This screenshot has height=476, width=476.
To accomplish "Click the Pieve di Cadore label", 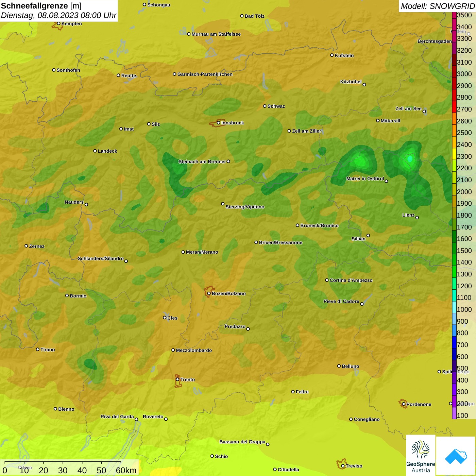I will (341, 301).
